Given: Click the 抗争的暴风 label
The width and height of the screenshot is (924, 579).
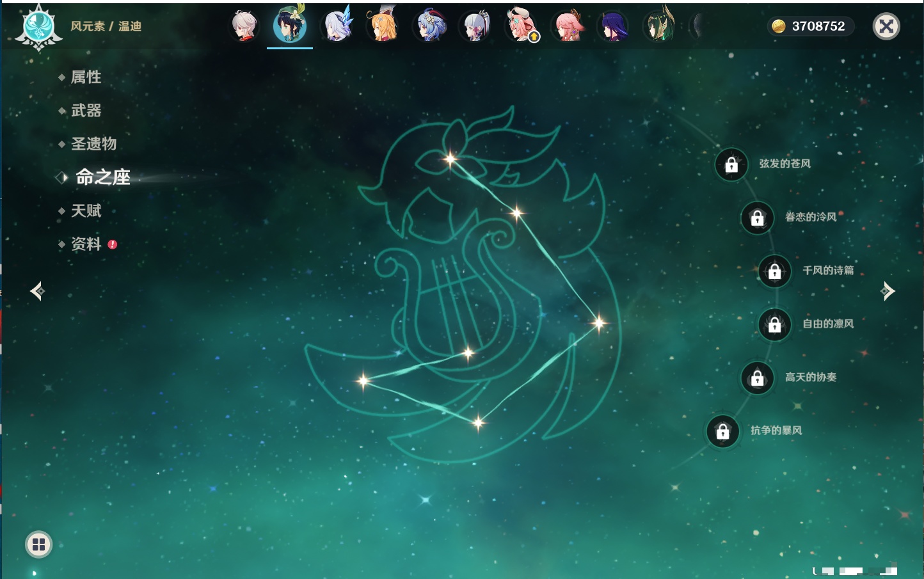Looking at the screenshot, I should (776, 430).
